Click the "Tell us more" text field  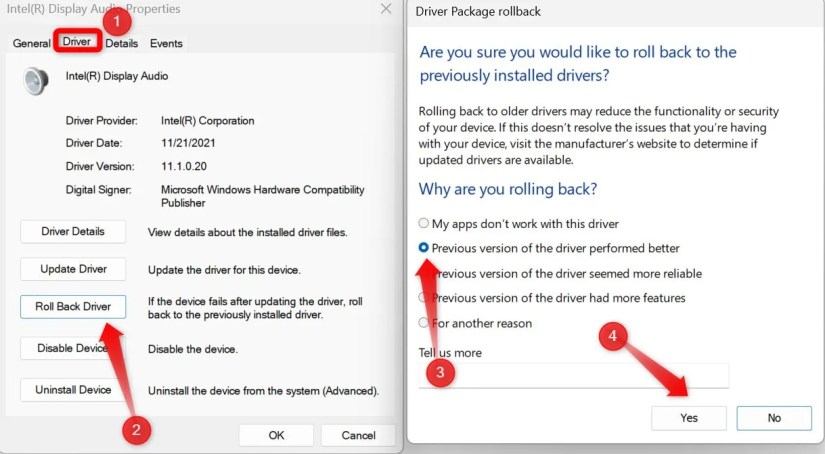(x=574, y=376)
